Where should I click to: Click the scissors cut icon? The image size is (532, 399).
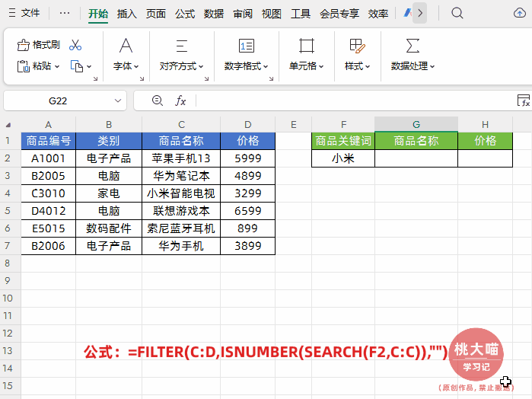(75, 45)
